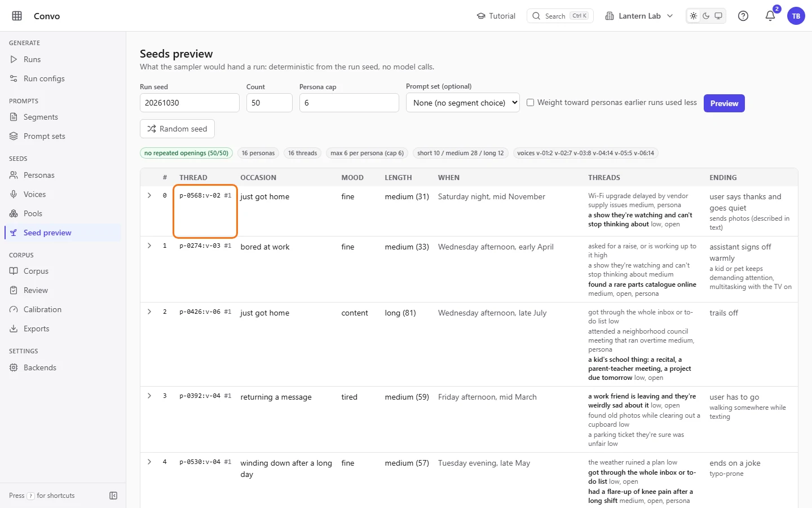Switch to dark theme
The height and width of the screenshot is (508, 812).
tap(706, 16)
